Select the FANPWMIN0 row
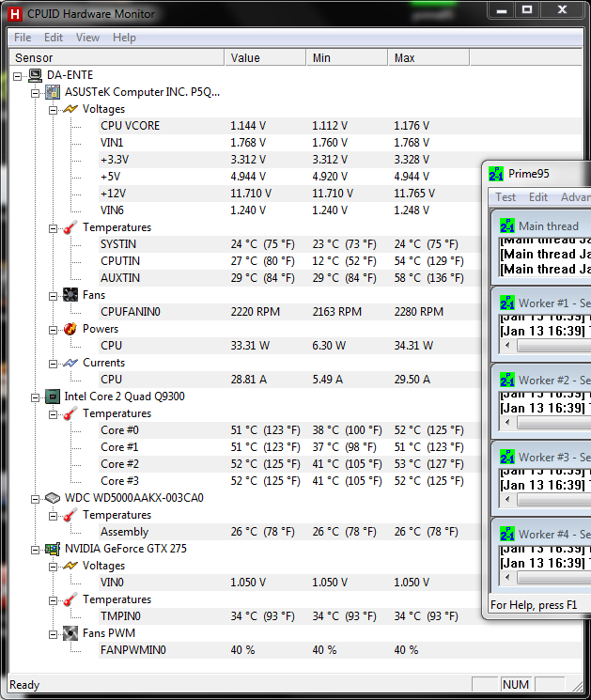The width and height of the screenshot is (591, 700). (340, 650)
